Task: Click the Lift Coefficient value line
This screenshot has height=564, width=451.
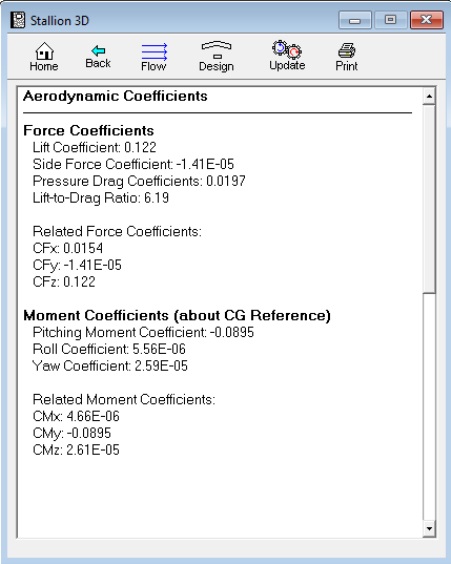Action: (x=94, y=147)
